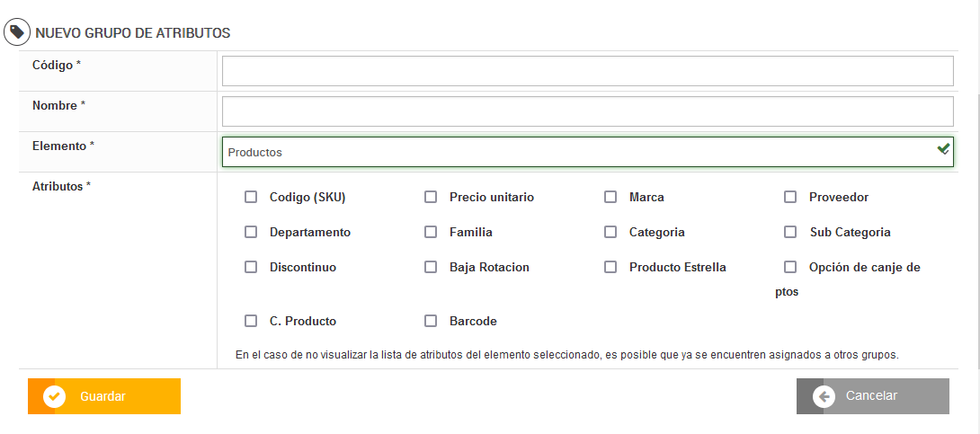The height and width of the screenshot is (434, 980).
Task: Tick the Departamento checkbox
Action: (251, 232)
